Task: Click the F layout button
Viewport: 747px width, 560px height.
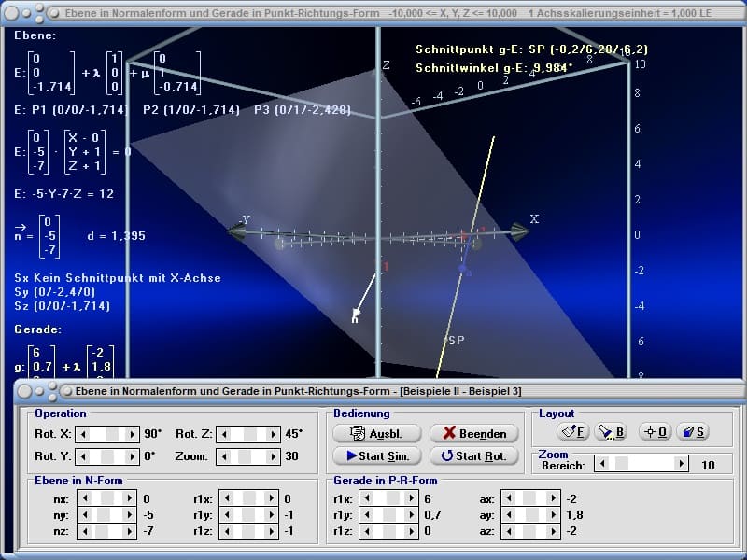Action: (x=572, y=432)
